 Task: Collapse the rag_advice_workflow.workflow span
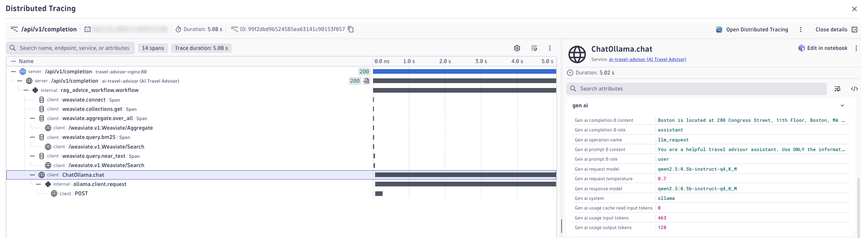[x=26, y=90]
